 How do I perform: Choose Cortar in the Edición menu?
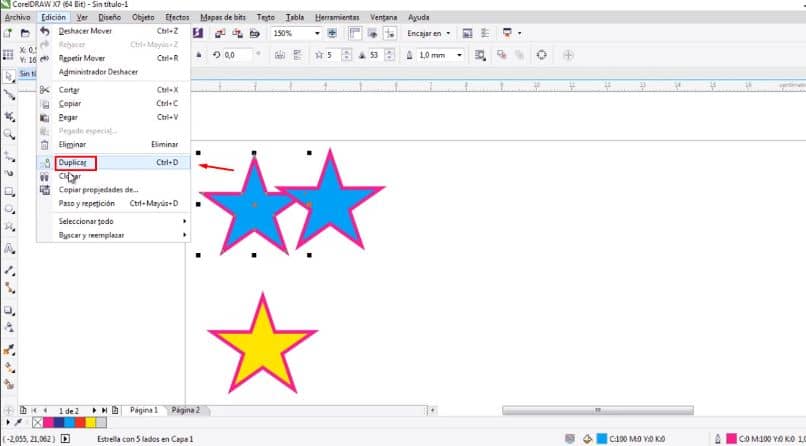[x=114, y=90]
